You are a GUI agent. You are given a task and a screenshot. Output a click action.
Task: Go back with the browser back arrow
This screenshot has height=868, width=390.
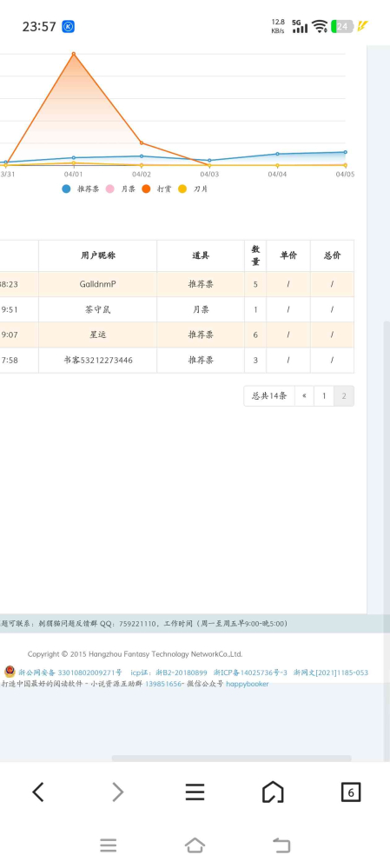tap(38, 792)
